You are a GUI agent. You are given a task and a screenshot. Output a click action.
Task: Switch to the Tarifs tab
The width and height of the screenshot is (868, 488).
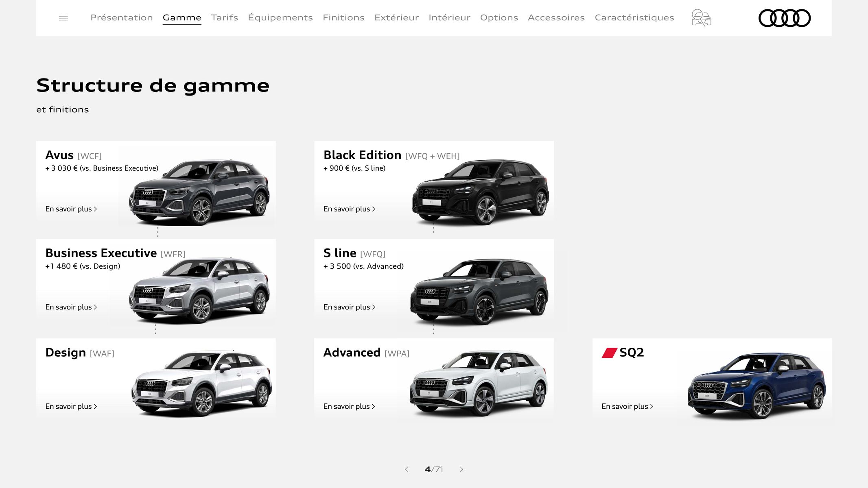click(225, 17)
